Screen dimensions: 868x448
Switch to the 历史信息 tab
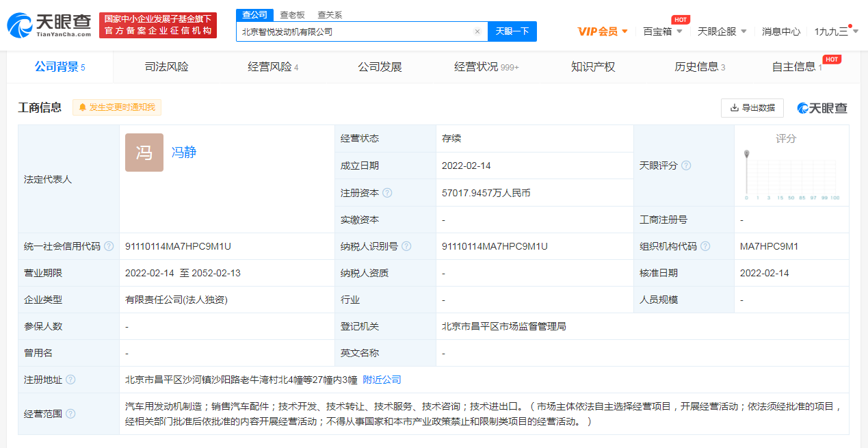(x=700, y=67)
